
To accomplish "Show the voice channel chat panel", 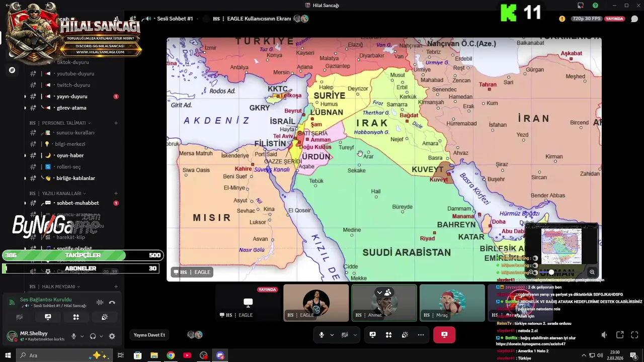I will pos(634,19).
